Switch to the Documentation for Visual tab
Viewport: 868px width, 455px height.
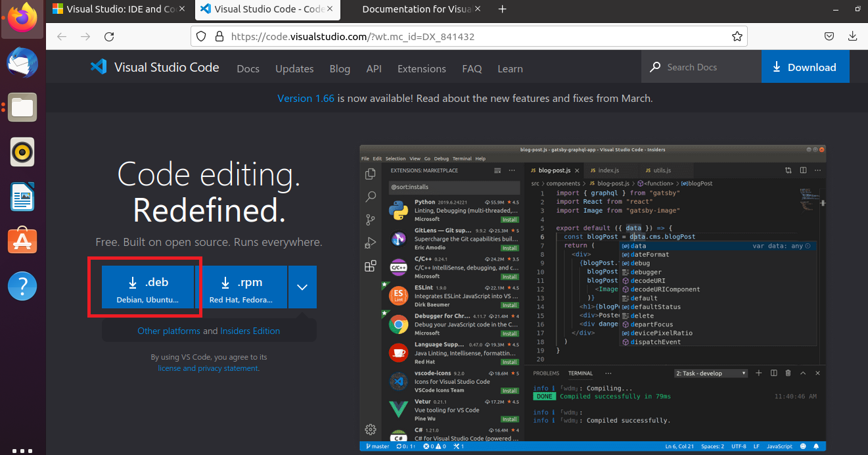point(416,9)
